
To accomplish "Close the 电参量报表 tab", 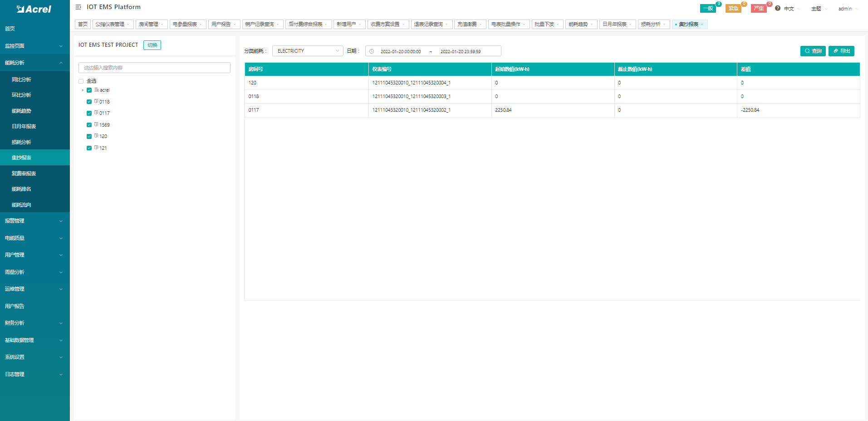I will click(201, 25).
